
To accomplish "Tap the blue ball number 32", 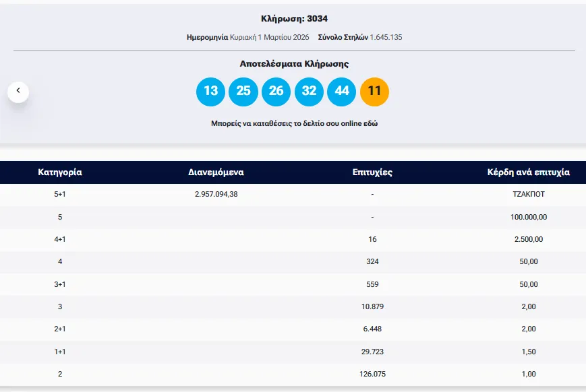I will pos(309,92).
